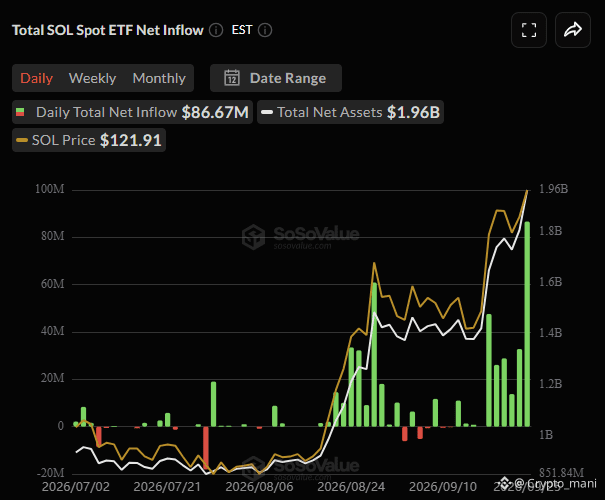Click the 60M green bar near 2026/08/24

tap(374, 355)
